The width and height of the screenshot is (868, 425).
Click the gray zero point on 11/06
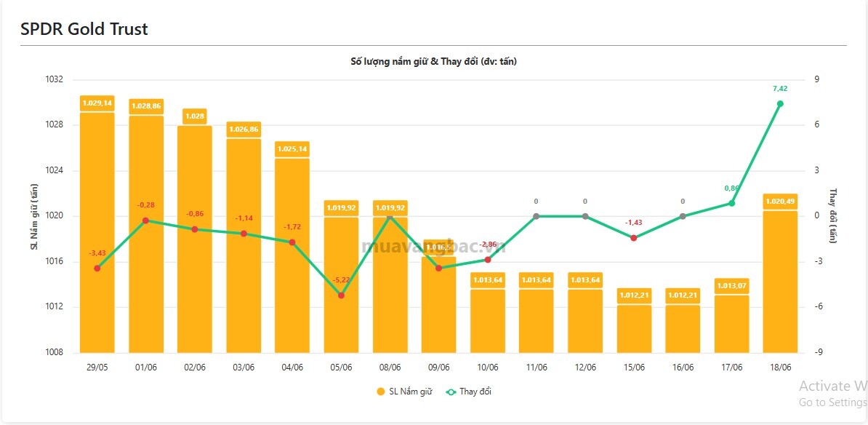(x=537, y=216)
